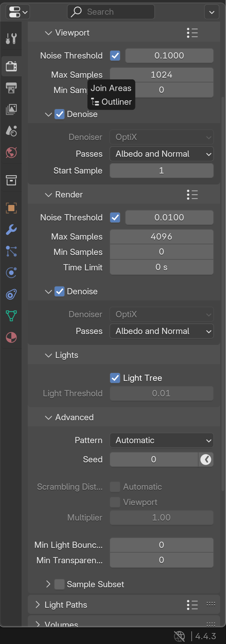Click the Min Light Bounces field

click(162, 545)
